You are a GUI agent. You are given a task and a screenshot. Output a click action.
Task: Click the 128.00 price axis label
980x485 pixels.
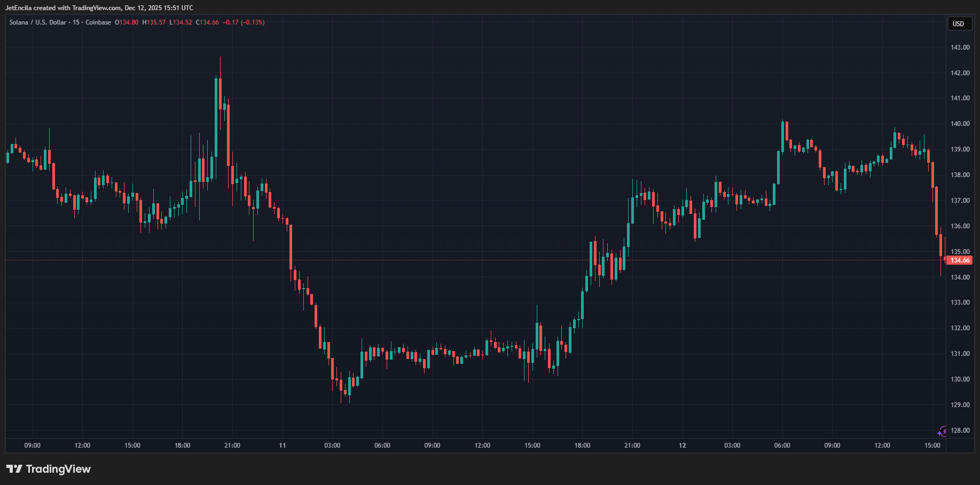pos(960,431)
